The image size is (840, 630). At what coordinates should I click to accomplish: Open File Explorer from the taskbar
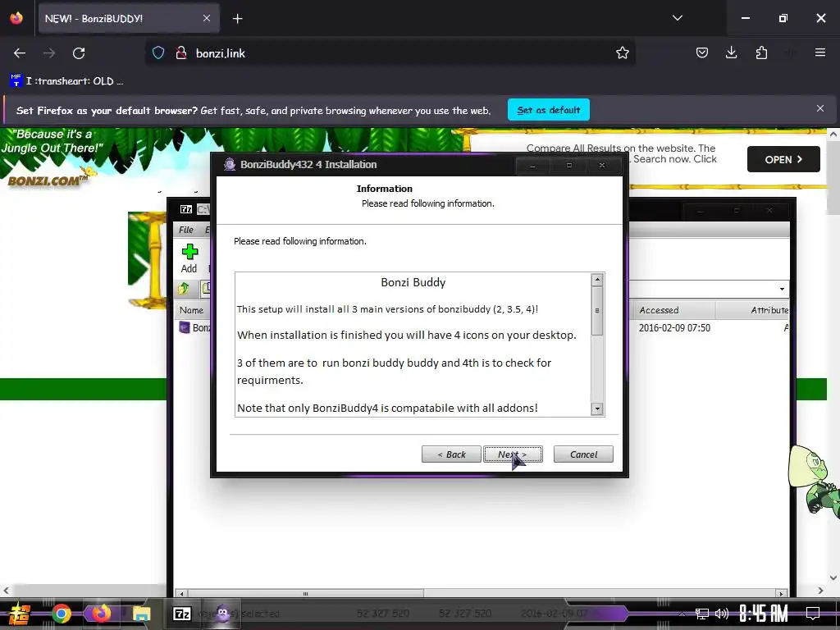[141, 614]
